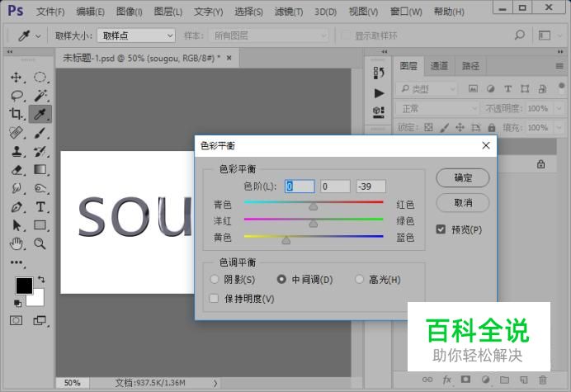The width and height of the screenshot is (571, 392).
Task: Select the Brush tool
Action: pyautogui.click(x=40, y=133)
